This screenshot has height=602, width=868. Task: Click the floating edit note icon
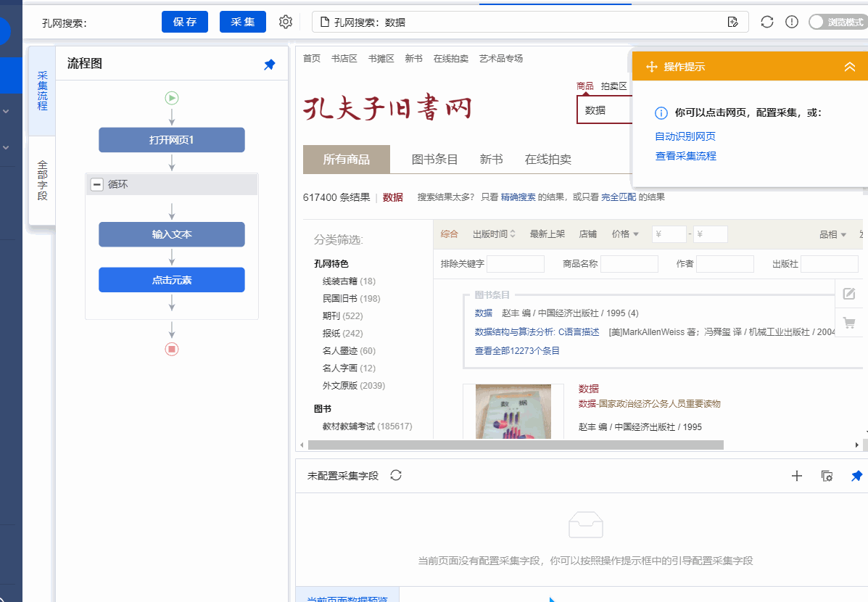[848, 294]
